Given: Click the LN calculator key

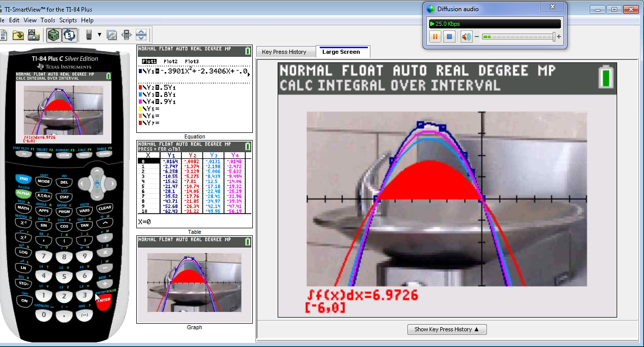Looking at the screenshot, I should 23,267.
